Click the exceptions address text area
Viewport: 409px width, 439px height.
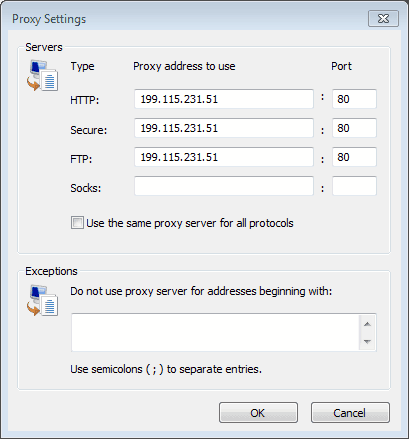click(215, 332)
